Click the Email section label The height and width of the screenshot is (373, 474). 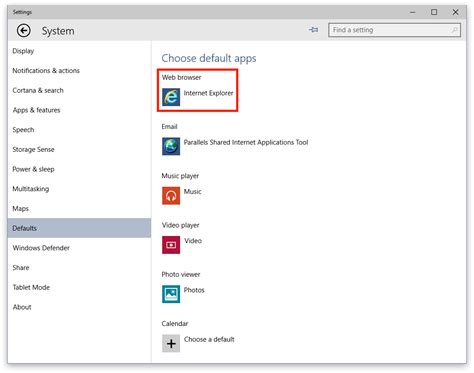point(169,127)
